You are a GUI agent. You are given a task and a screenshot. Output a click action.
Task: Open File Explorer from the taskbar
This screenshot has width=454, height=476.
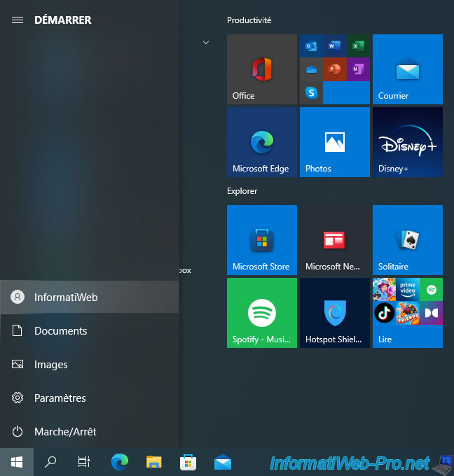pyautogui.click(x=153, y=462)
